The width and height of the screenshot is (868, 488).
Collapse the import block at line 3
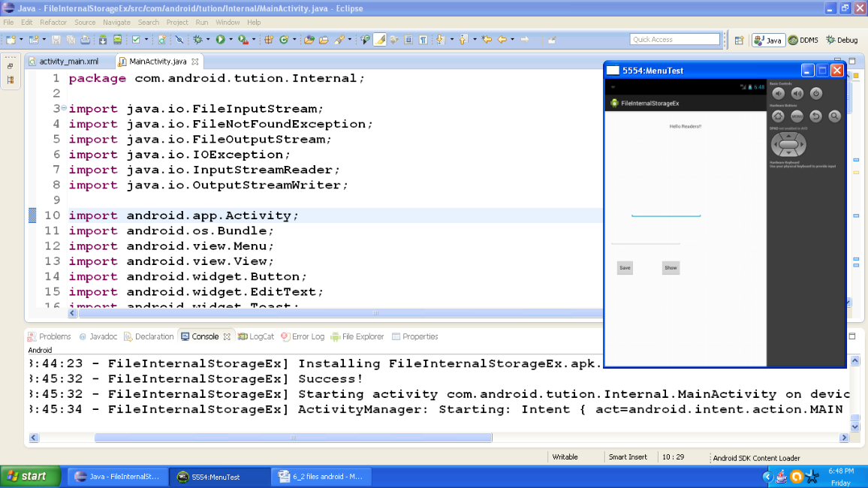click(x=63, y=108)
